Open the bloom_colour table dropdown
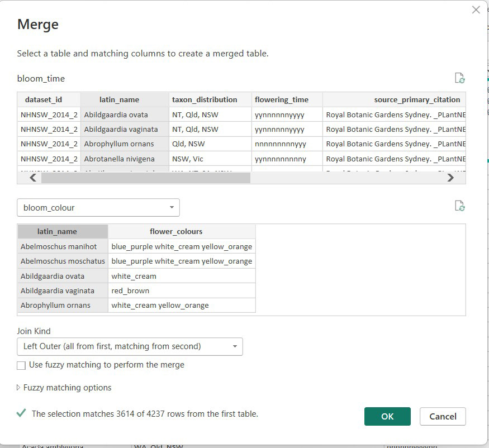The image size is (489, 448). 98,208
